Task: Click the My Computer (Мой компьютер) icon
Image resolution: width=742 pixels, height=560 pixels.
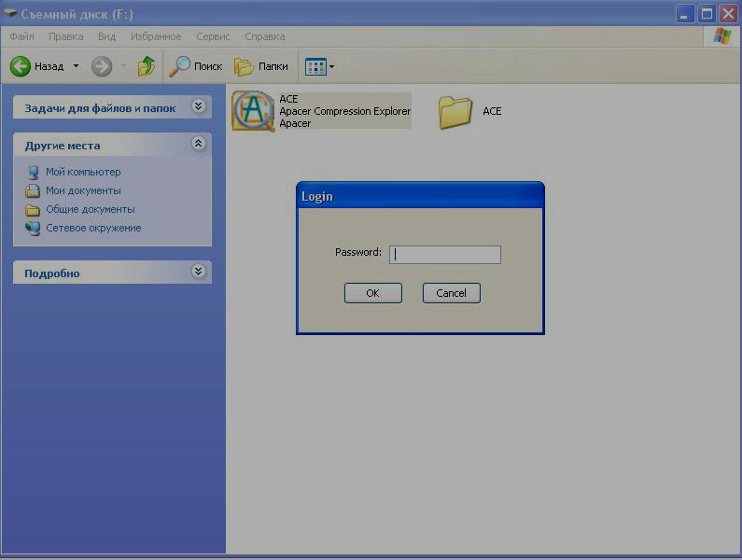Action: tap(34, 172)
